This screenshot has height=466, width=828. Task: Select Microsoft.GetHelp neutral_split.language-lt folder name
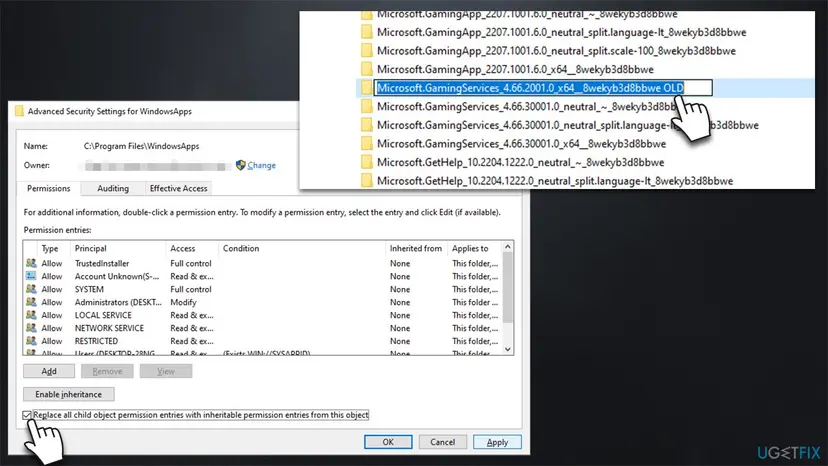click(554, 181)
